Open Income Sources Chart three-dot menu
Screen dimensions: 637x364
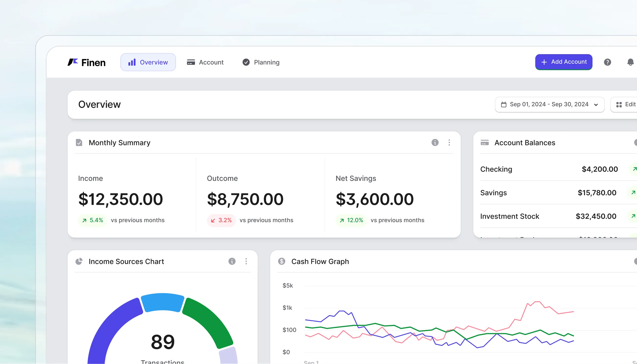click(x=246, y=261)
